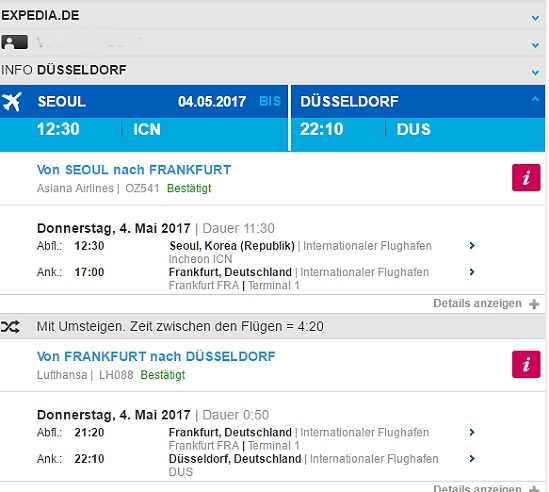This screenshot has width=549, height=492.
Task: Click Von SEOUL nach FRANKFURT link
Action: tap(134, 170)
